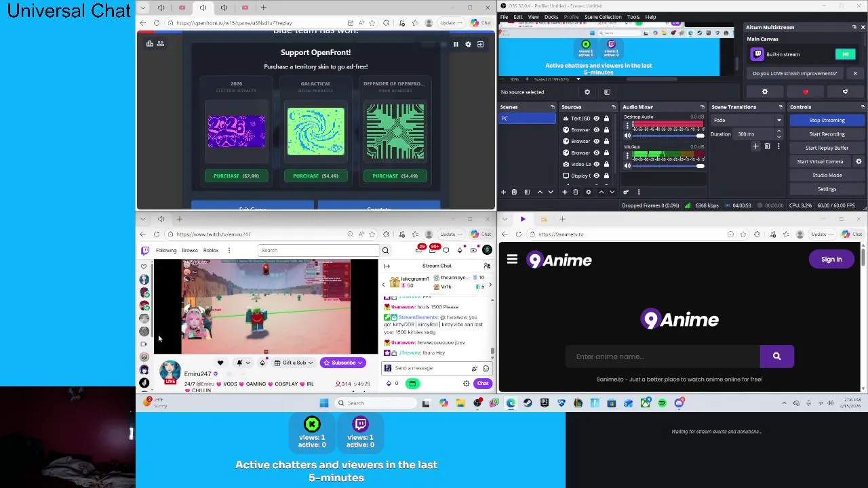The width and height of the screenshot is (868, 488).
Task: Collapse Twitch Stream Chat panel arrow
Action: click(387, 266)
